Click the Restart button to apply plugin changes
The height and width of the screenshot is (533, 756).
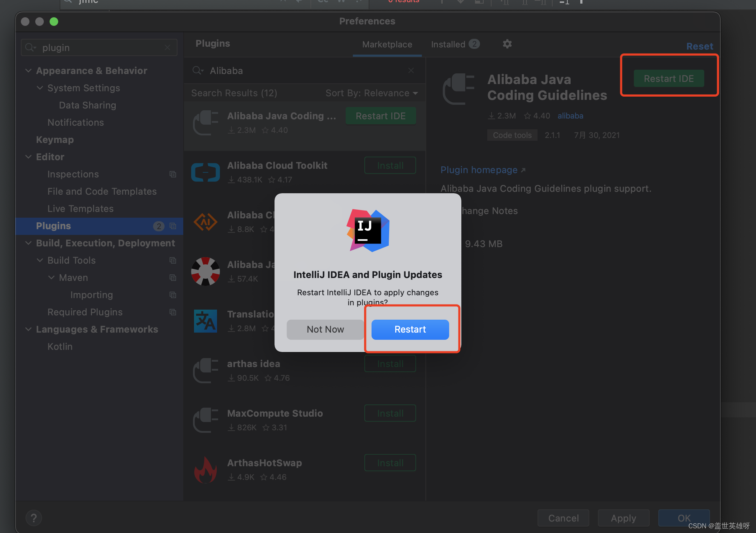(x=410, y=329)
